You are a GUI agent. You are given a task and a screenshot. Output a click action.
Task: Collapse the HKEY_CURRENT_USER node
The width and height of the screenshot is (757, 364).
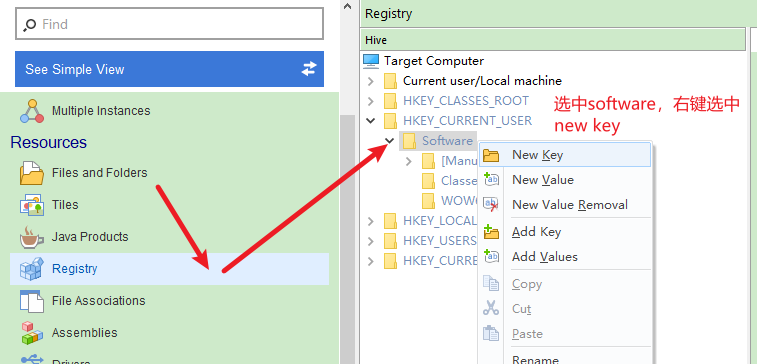coord(370,121)
